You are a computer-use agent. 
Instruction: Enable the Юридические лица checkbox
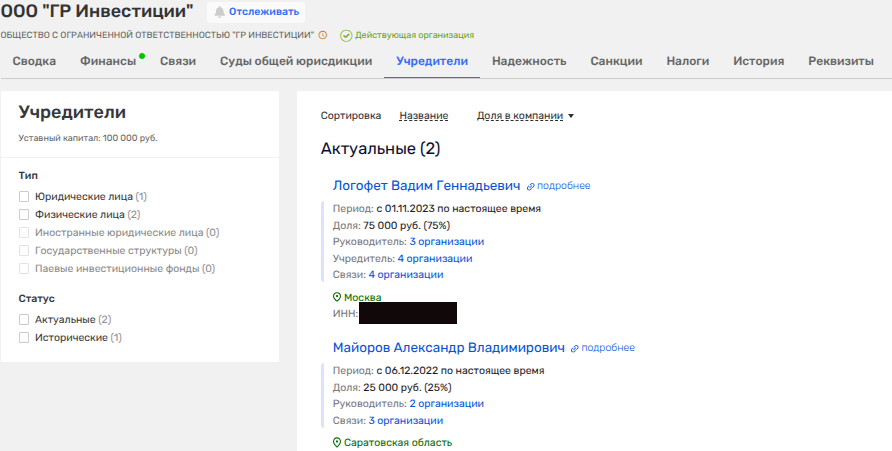coord(24,197)
